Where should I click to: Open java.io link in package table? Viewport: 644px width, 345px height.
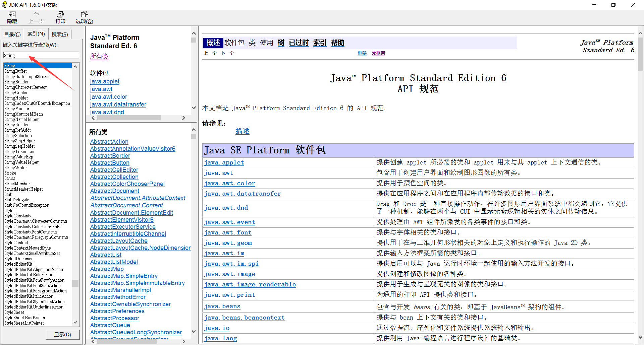[217, 328]
